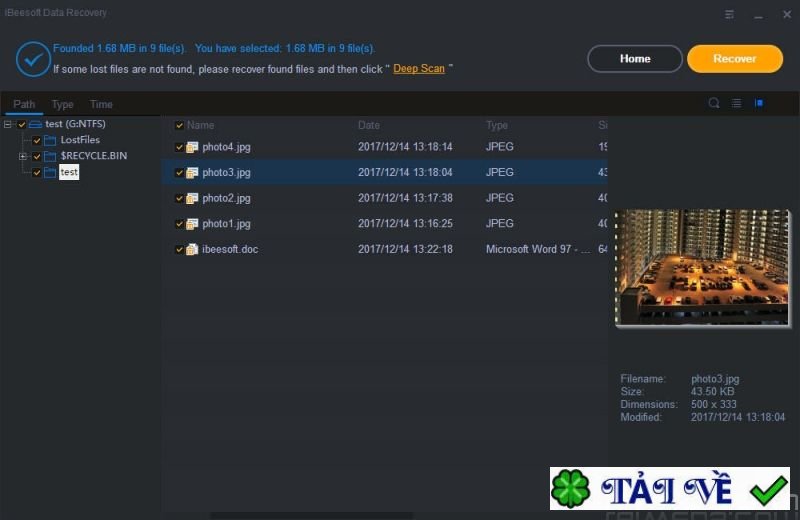
Task: Click the search magnifier icon
Action: coord(714,103)
